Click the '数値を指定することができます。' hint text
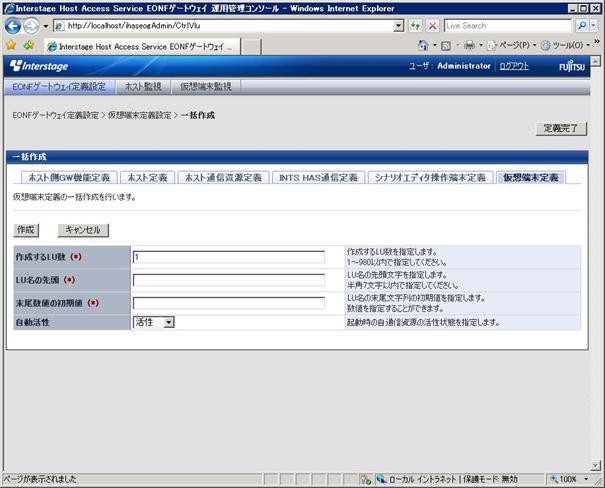Viewport: 605px width, 488px height. point(395,309)
